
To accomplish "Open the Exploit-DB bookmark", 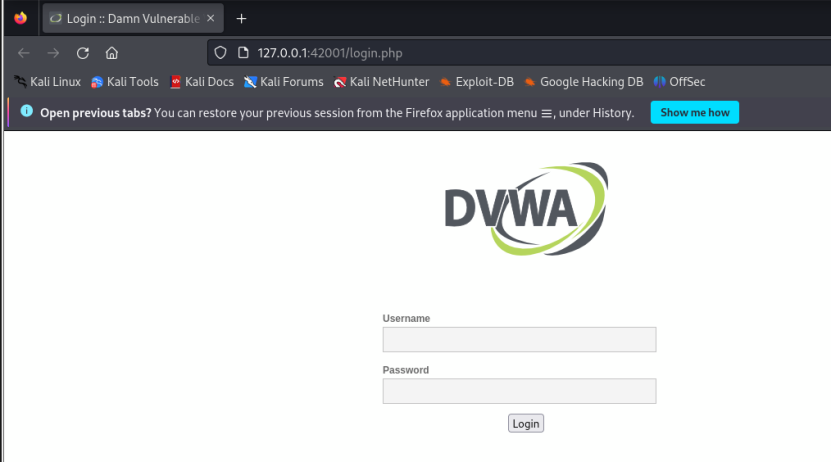I will point(476,82).
